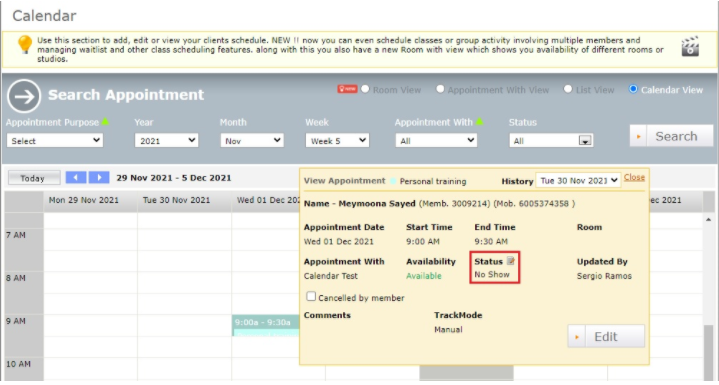Click the 9:00a - 9:30a appointment block
Screen dimensions: 719x385
(x=265, y=325)
